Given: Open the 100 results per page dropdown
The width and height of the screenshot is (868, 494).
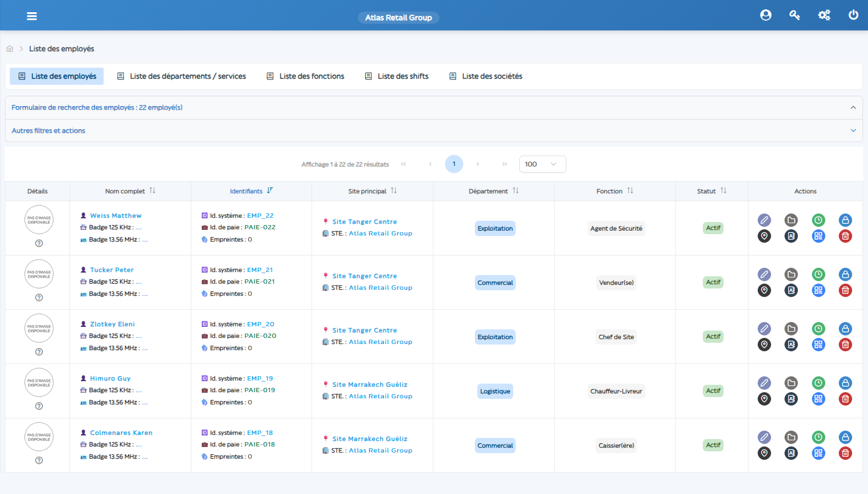Looking at the screenshot, I should [x=542, y=164].
